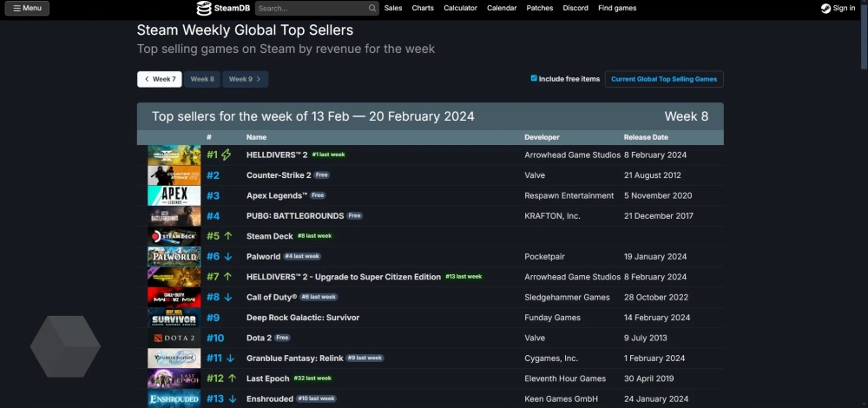Click the Search input field

[x=311, y=9]
